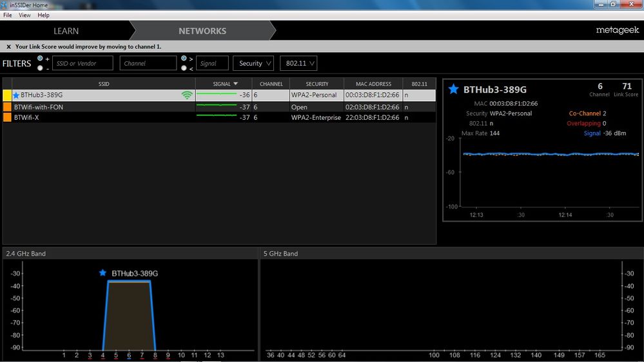Switch to the NETWORKS tab
Viewport: 644px width, 362px height.
point(202,31)
